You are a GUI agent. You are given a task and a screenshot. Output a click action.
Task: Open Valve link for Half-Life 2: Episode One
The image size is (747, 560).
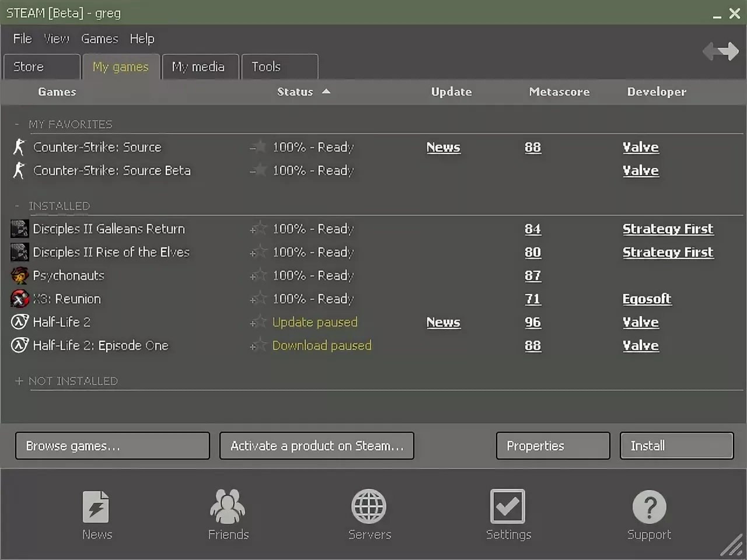point(640,345)
